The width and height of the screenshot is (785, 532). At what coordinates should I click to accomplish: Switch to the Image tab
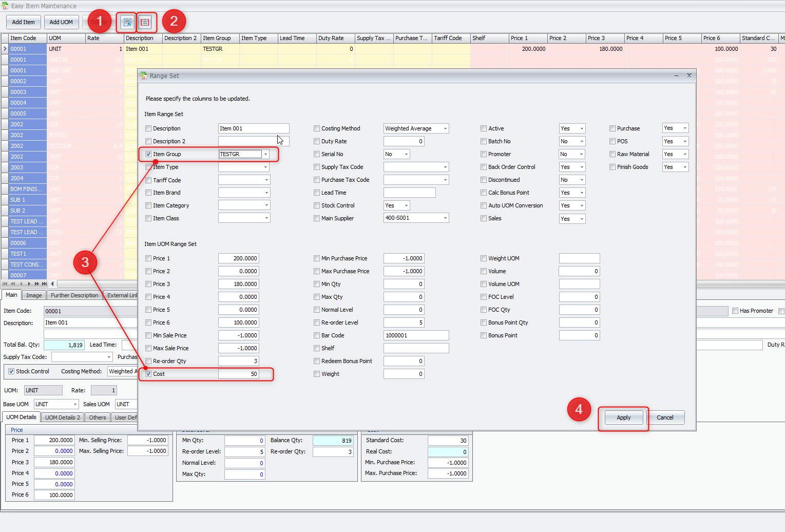coord(34,295)
